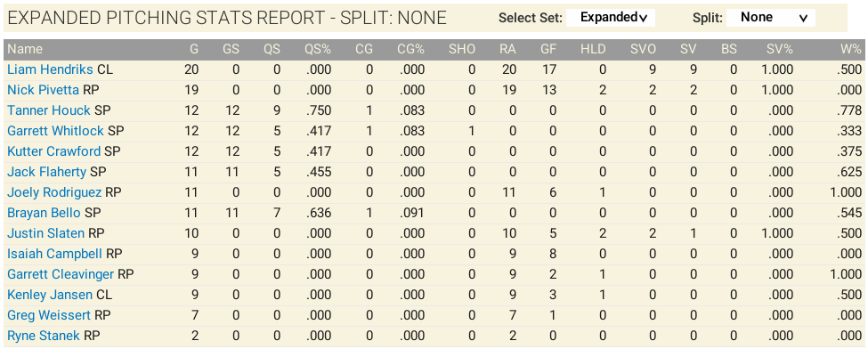Screen dimensions: 868x349
Task: Open Kenley Jansen's player page
Action: tap(50, 296)
